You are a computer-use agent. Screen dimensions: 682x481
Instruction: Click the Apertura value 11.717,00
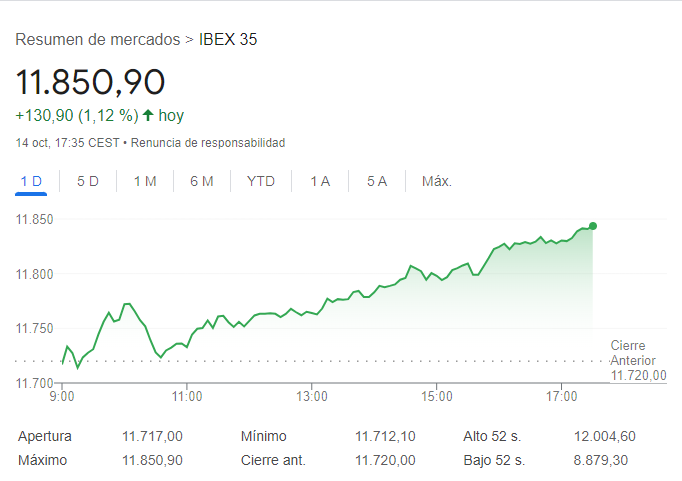click(x=152, y=436)
